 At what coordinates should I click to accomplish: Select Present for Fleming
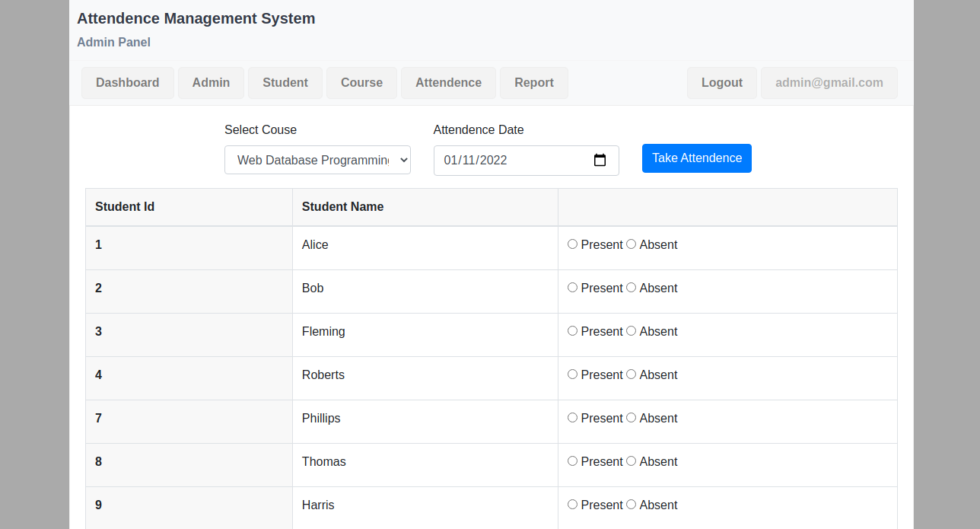(573, 331)
